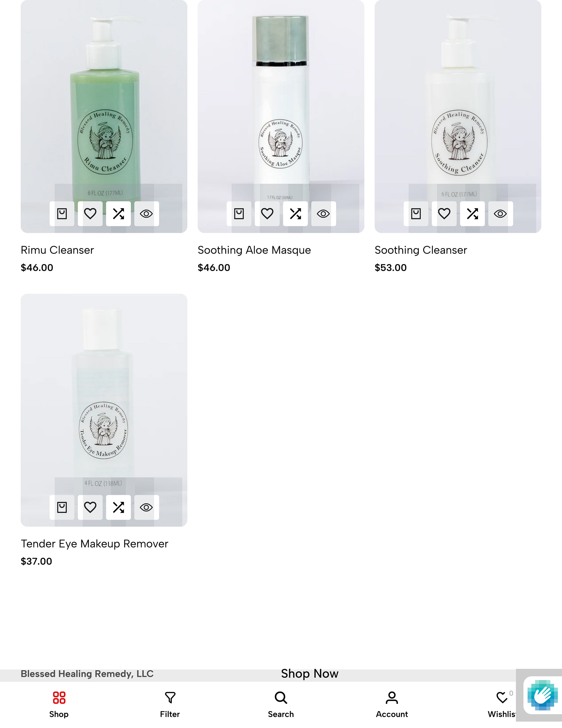Compare Soothing Aloe Masque icon
The width and height of the screenshot is (562, 728).
pyautogui.click(x=296, y=214)
